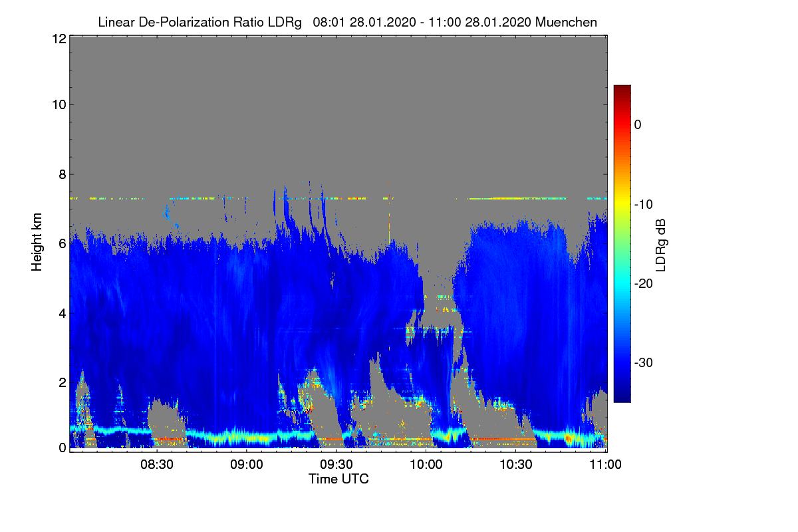Screen dimensions: 798x532
Task: Click the colorbar value label -20
Action: point(643,283)
